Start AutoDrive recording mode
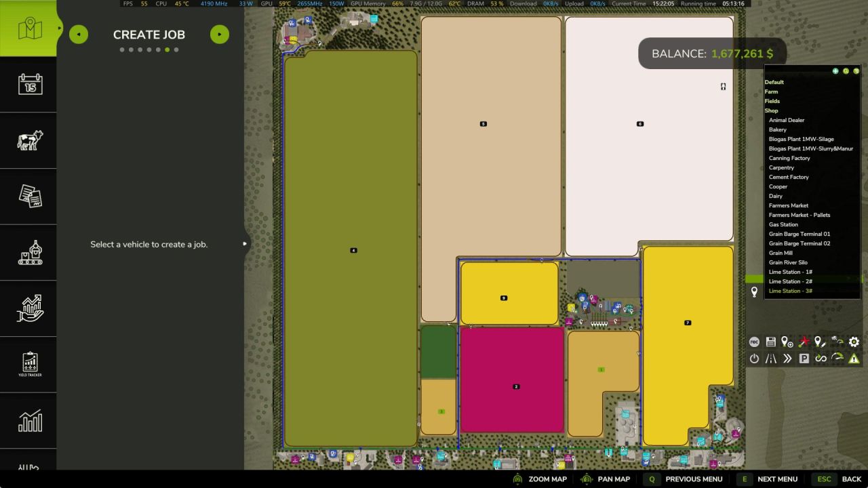 click(x=754, y=342)
